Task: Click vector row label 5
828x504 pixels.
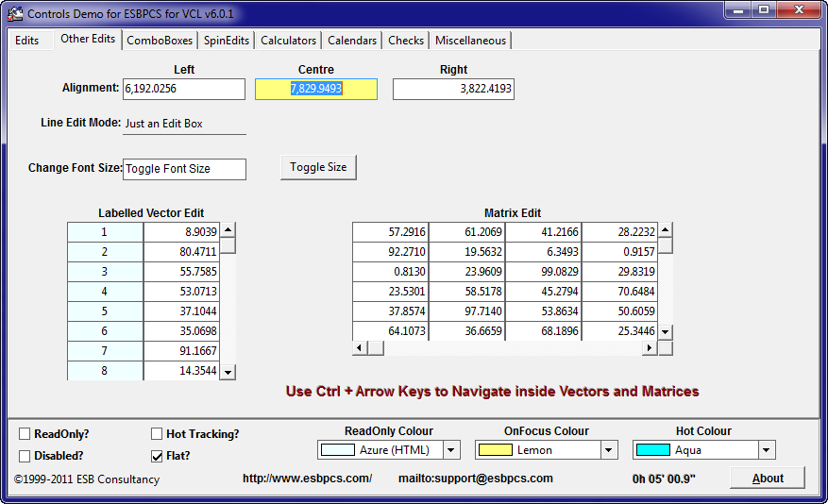Action: point(105,311)
